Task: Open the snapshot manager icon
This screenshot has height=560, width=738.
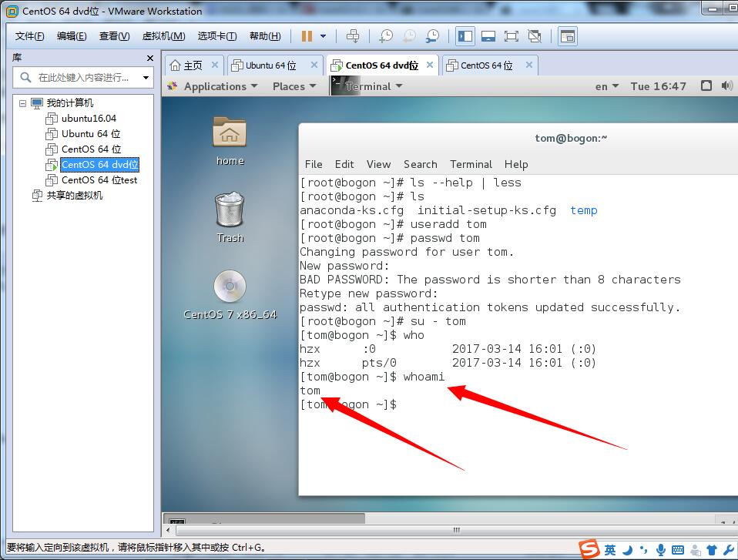Action: point(432,36)
